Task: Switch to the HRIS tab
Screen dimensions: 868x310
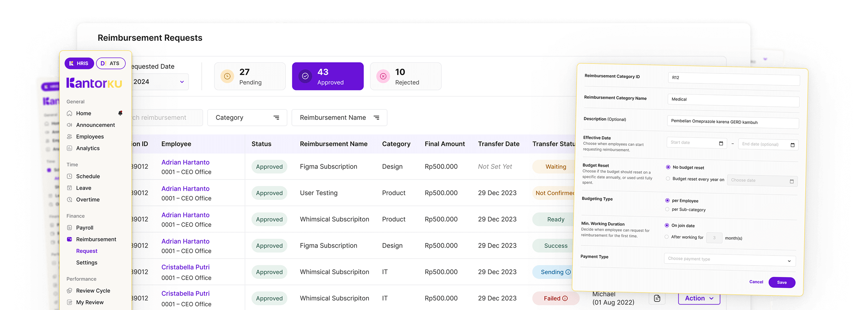Action: pos(79,63)
